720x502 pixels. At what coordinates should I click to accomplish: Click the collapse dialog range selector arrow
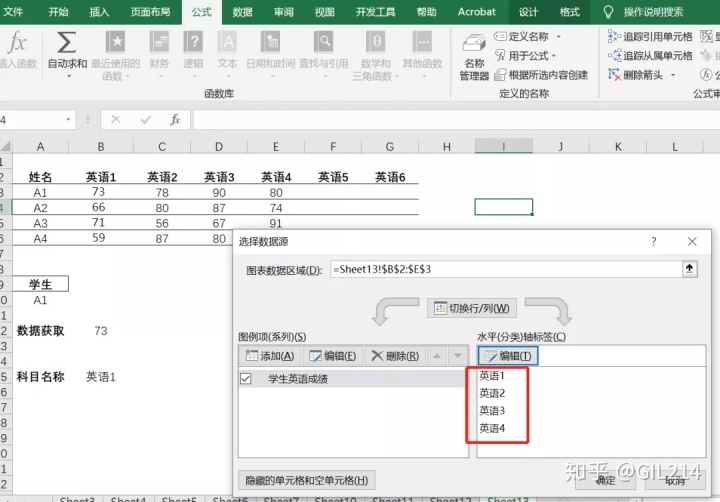tap(689, 269)
